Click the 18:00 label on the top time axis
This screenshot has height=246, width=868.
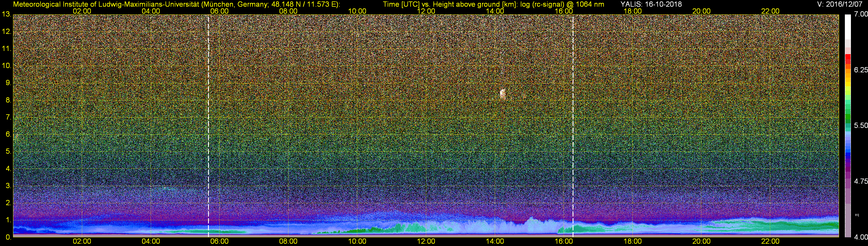tap(632, 11)
